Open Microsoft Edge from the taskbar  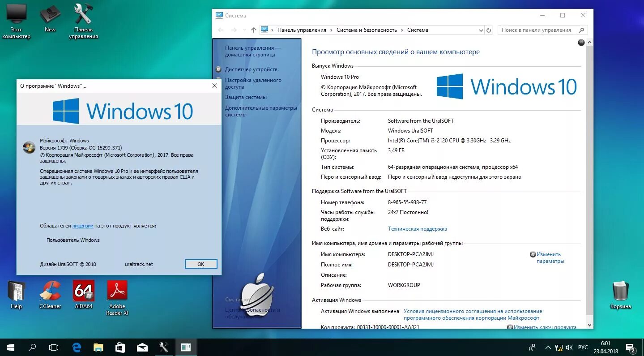[x=76, y=347]
